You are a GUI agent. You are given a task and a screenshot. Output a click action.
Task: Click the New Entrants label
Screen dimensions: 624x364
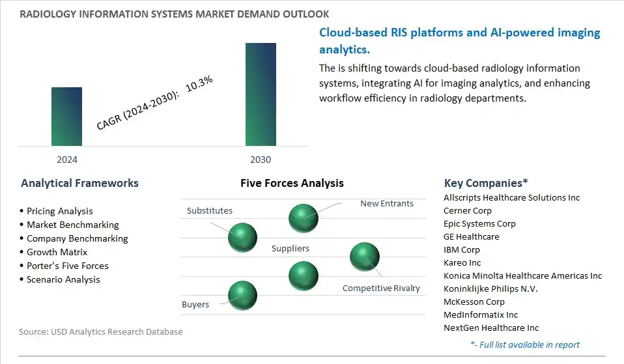point(387,203)
